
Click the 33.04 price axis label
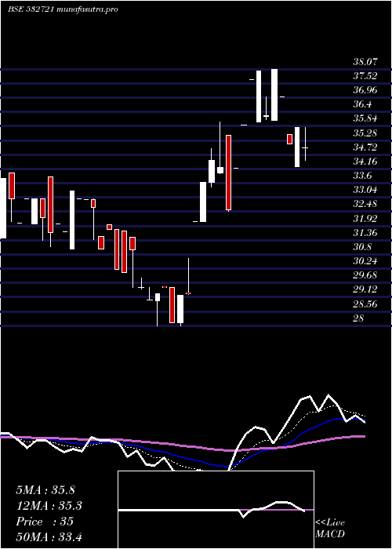(x=365, y=190)
